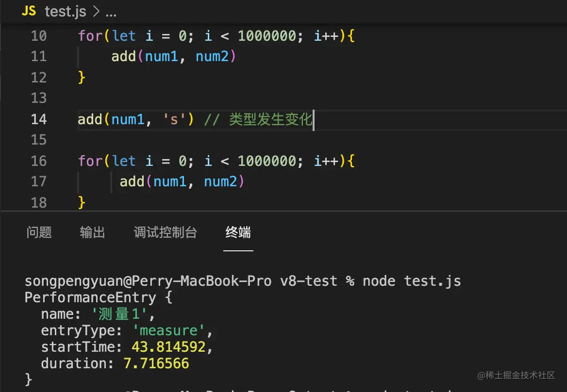Viewport: 567px width, 392px height.
Task: Click closing brace on line 18
Action: click(x=82, y=202)
